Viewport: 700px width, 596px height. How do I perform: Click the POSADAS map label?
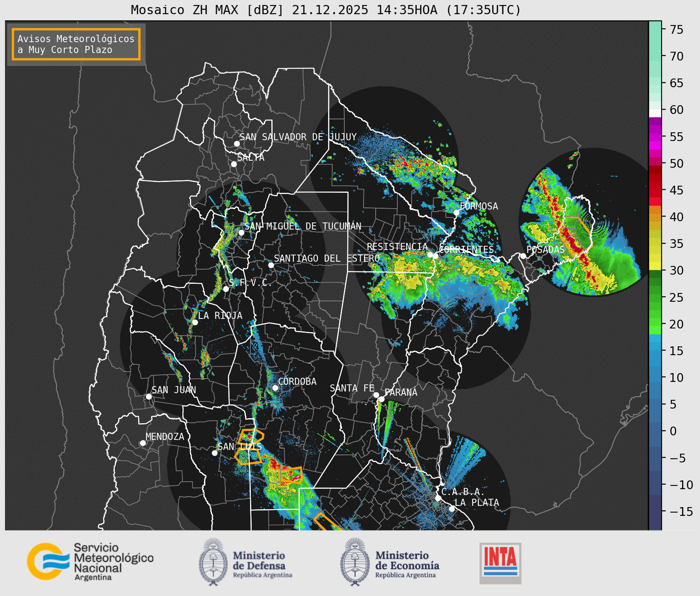tap(546, 250)
